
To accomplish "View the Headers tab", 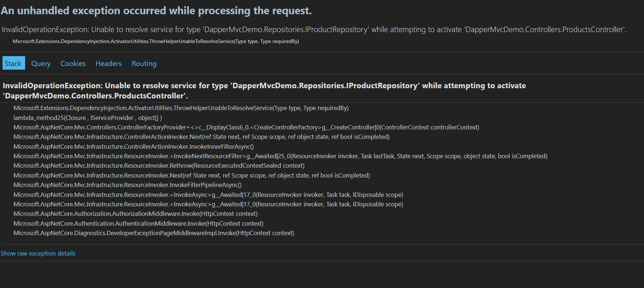I will [108, 63].
